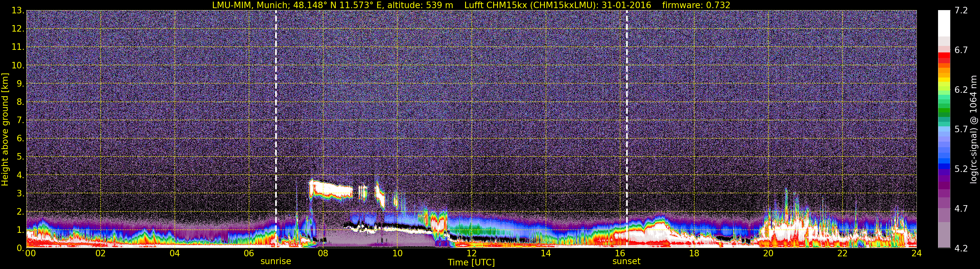
Task: Click the height axis tick label 12
Action: pos(18,29)
